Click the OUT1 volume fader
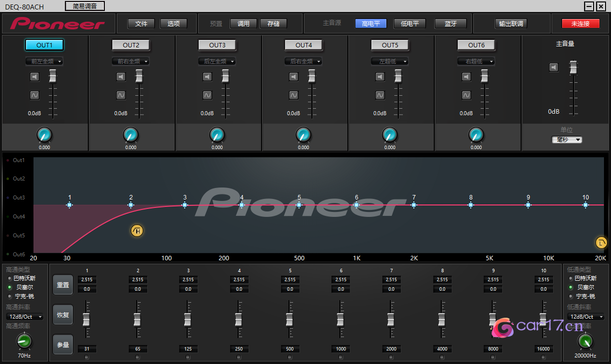This screenshot has height=364, width=611. click(x=53, y=76)
